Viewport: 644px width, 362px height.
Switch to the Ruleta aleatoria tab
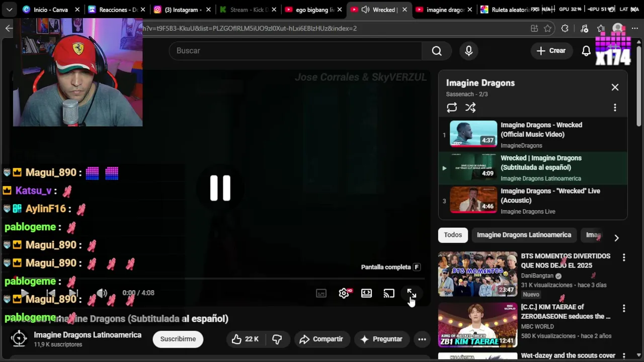click(x=510, y=10)
